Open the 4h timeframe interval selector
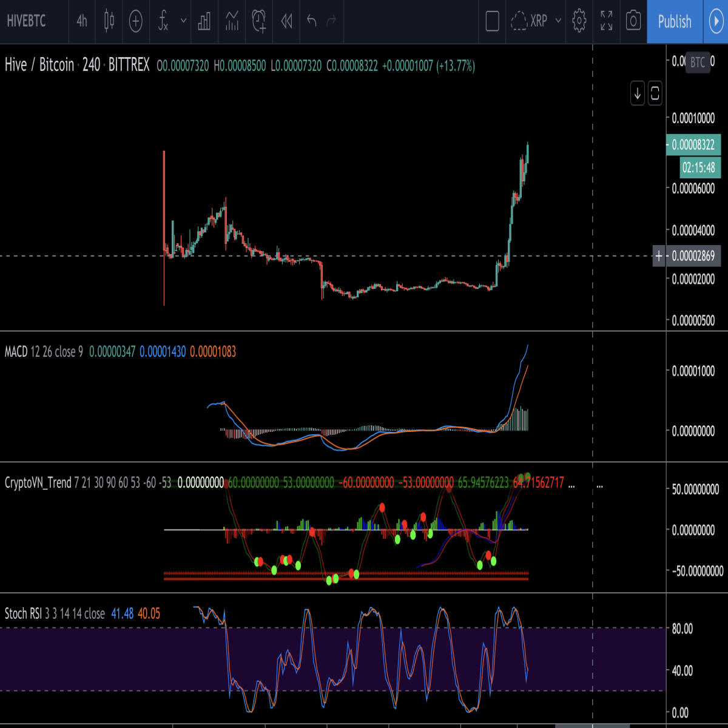 (x=82, y=21)
